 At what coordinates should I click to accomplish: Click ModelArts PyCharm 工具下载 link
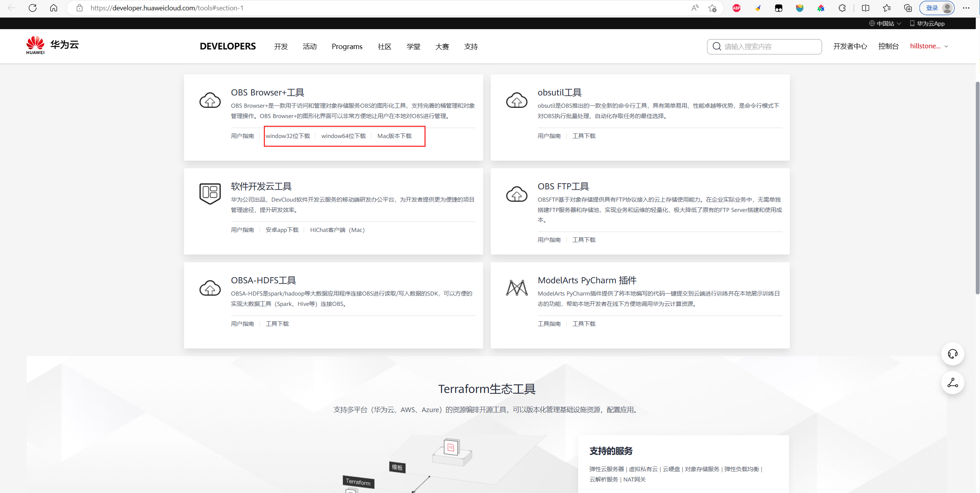[x=584, y=324]
